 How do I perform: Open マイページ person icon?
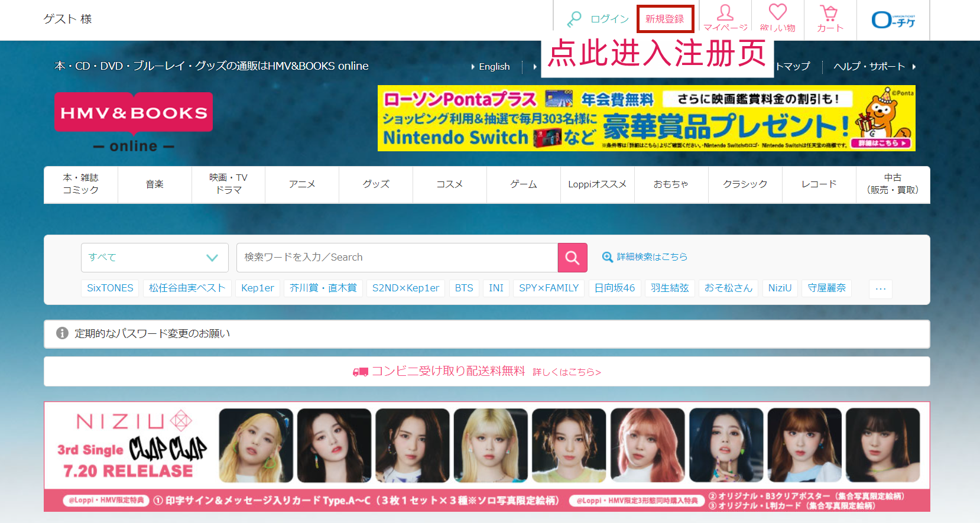point(725,12)
